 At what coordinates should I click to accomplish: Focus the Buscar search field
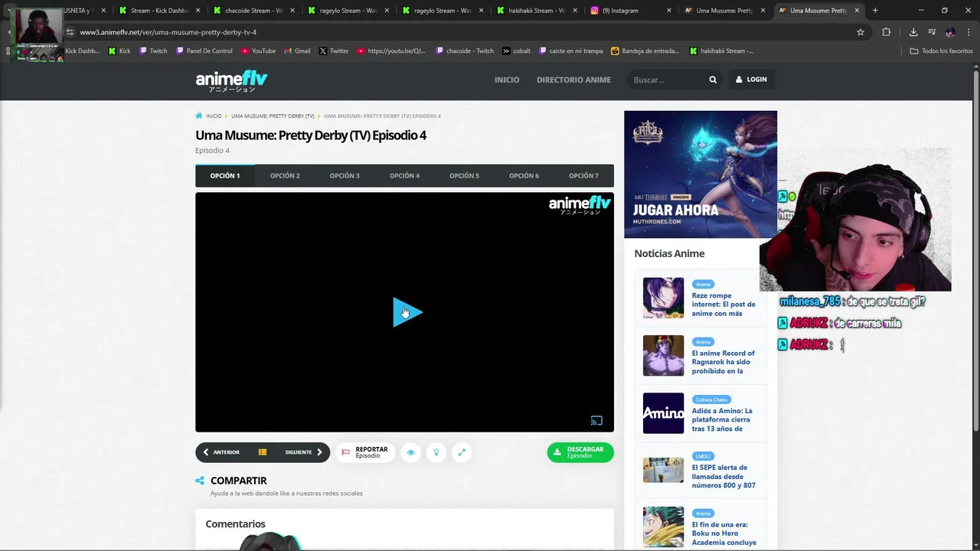[667, 80]
